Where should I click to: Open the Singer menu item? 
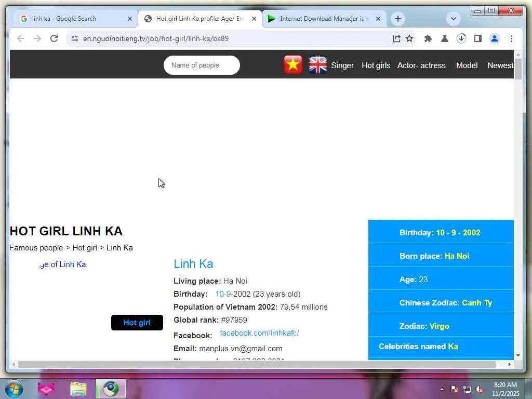(x=342, y=65)
